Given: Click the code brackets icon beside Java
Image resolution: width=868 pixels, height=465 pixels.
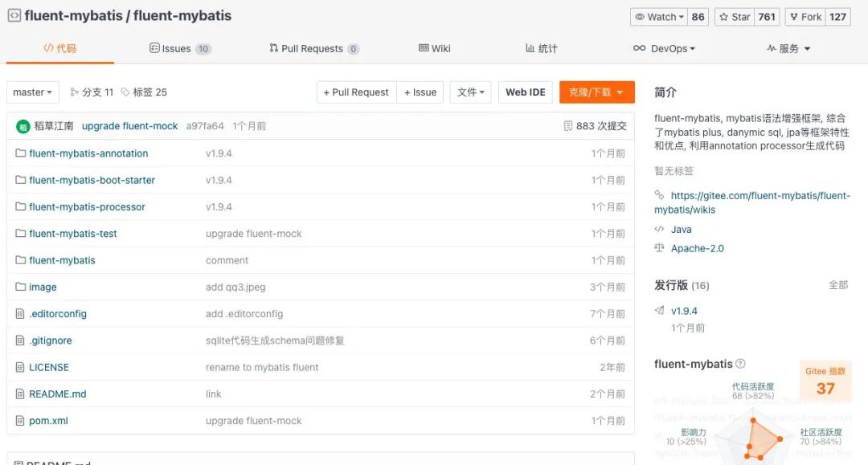Looking at the screenshot, I should pos(659,229).
